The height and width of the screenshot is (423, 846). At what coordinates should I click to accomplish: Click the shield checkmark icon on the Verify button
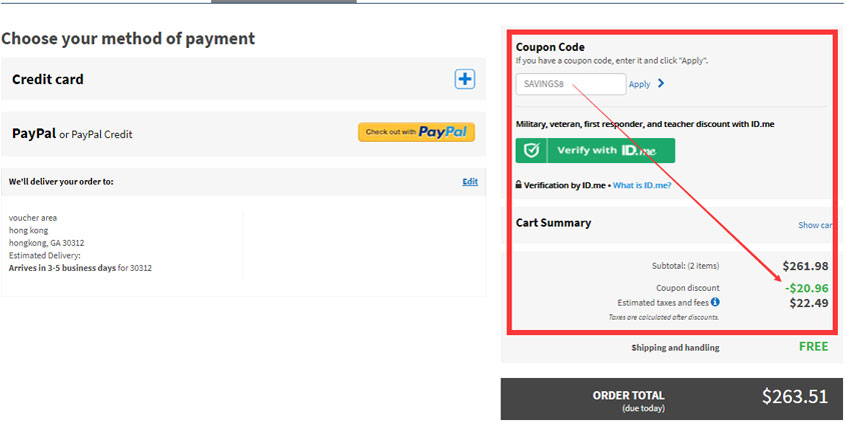click(x=532, y=151)
